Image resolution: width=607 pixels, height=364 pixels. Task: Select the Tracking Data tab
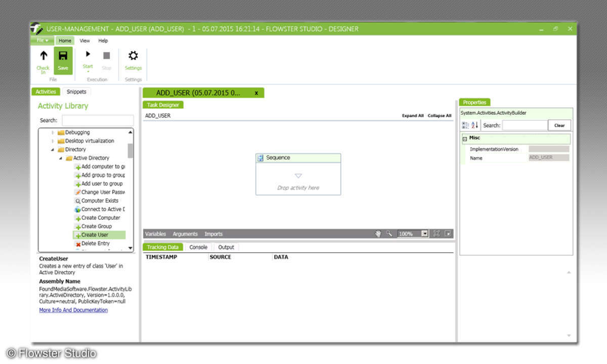pos(163,247)
